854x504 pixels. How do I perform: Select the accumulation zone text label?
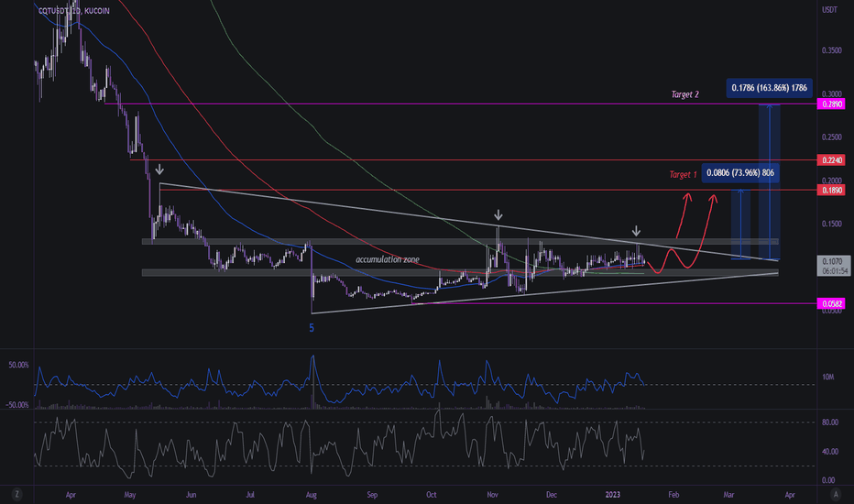click(388, 259)
